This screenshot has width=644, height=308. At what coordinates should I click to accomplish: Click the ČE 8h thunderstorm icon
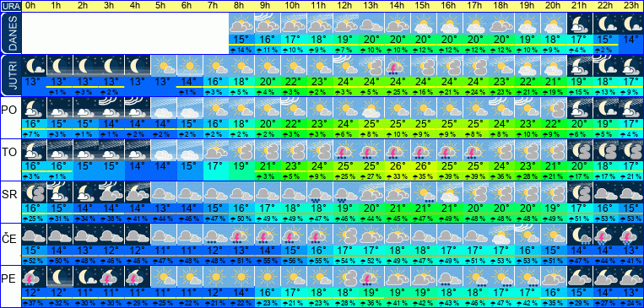(x=241, y=235)
